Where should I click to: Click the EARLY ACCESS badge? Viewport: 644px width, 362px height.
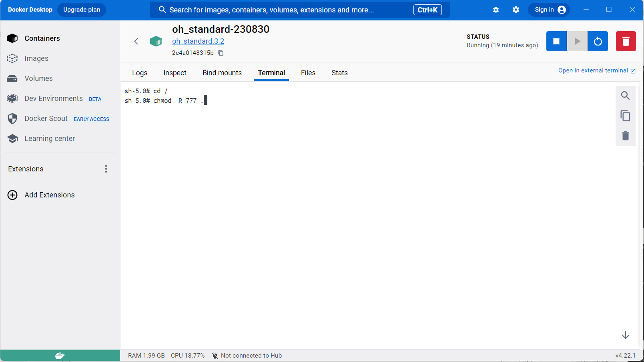91,119
